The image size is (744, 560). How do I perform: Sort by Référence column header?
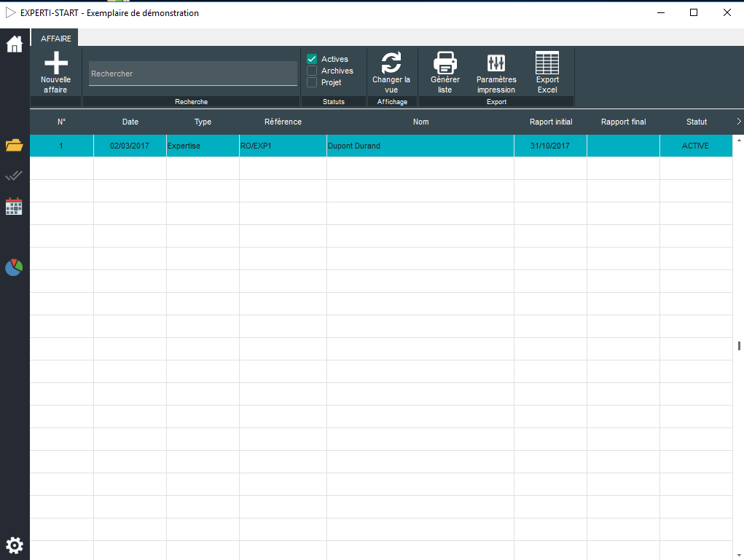(283, 122)
